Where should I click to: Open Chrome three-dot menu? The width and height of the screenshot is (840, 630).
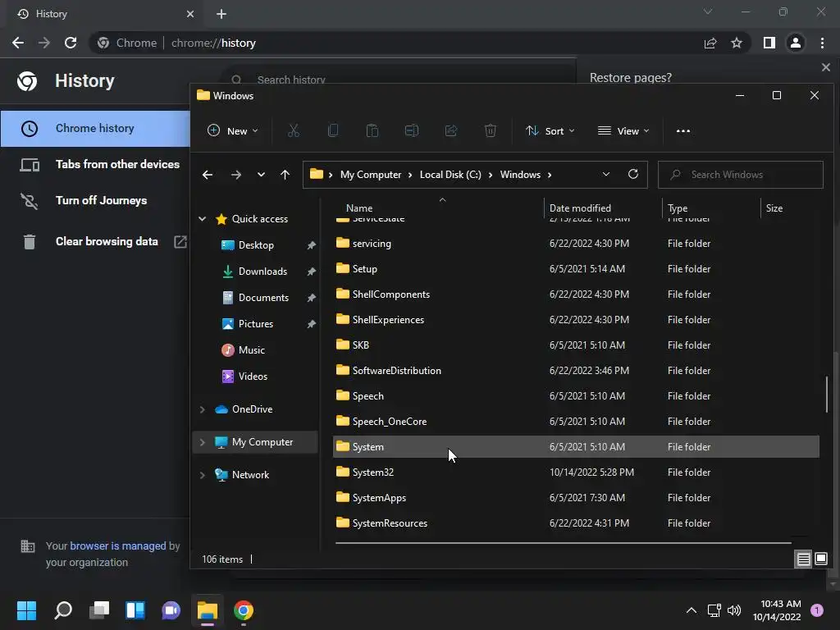[822, 43]
